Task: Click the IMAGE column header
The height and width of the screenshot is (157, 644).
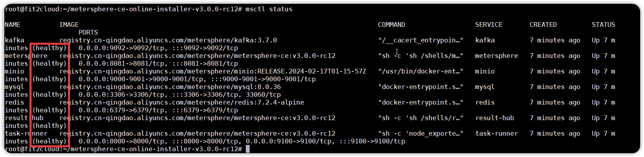Action: pos(69,24)
